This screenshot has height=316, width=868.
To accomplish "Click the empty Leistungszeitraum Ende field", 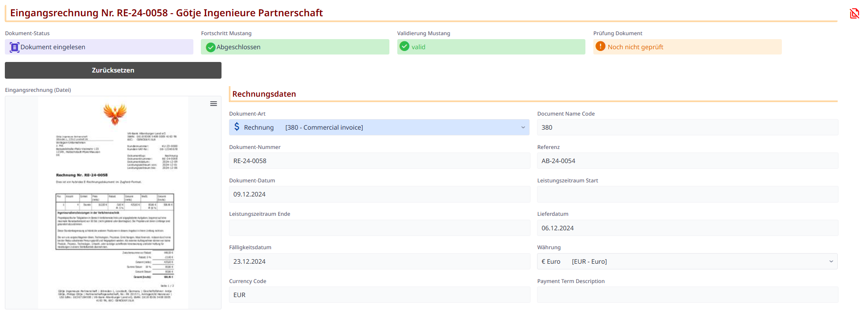I will pyautogui.click(x=379, y=228).
